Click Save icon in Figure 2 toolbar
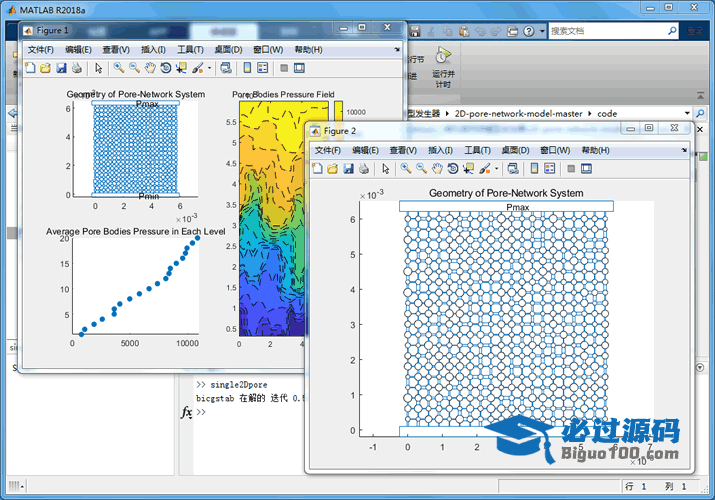 pos(348,169)
